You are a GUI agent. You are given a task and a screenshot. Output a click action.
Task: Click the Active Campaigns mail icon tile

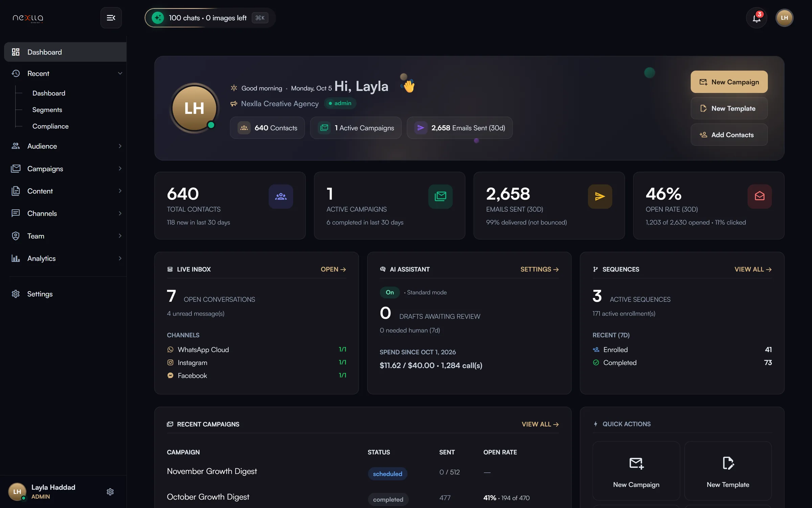point(441,196)
